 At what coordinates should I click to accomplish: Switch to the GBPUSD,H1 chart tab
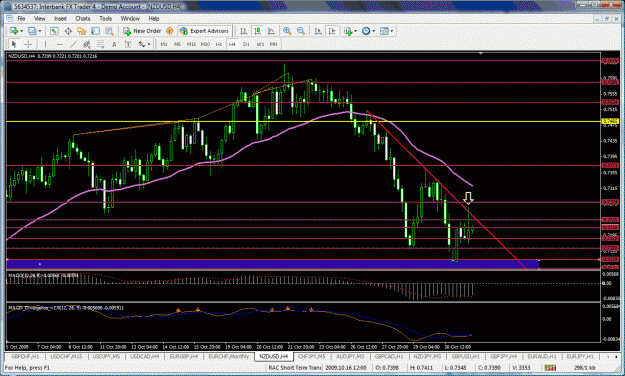pos(466,356)
